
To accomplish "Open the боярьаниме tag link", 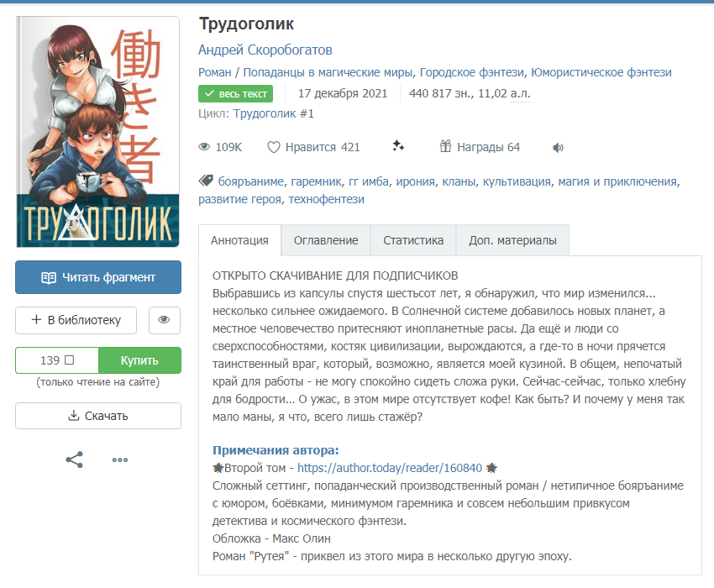I will (249, 181).
